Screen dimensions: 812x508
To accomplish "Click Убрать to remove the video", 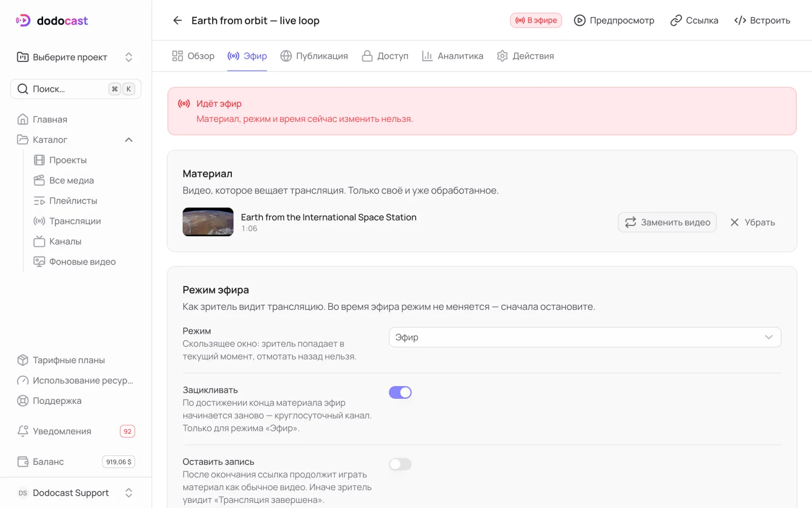I will (753, 222).
